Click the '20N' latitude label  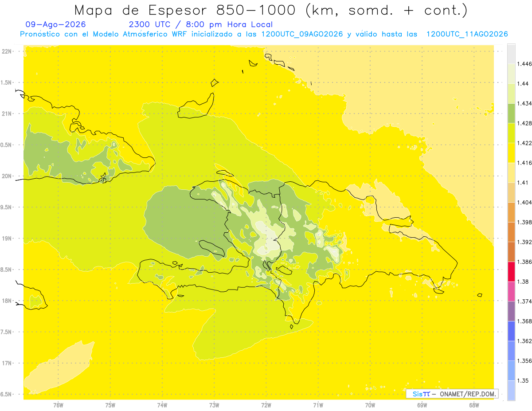point(7,176)
